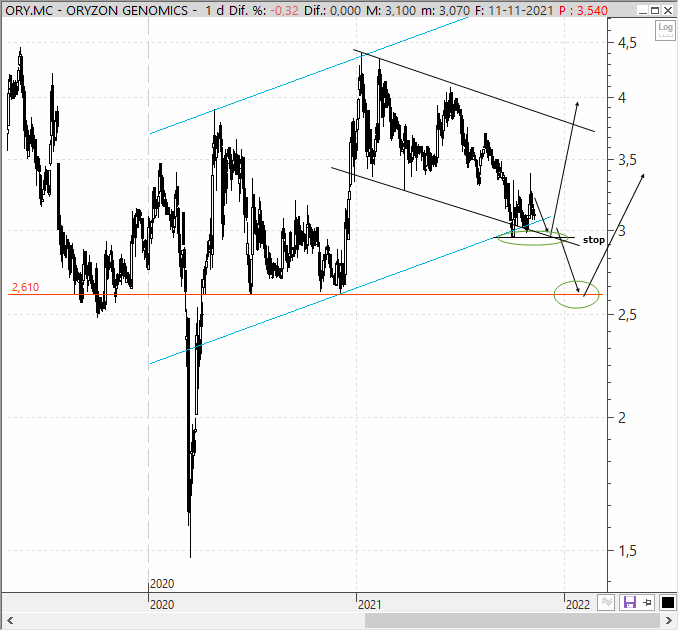The width and height of the screenshot is (679, 631).
Task: Click the 'stop' annotation label
Action: [x=594, y=240]
